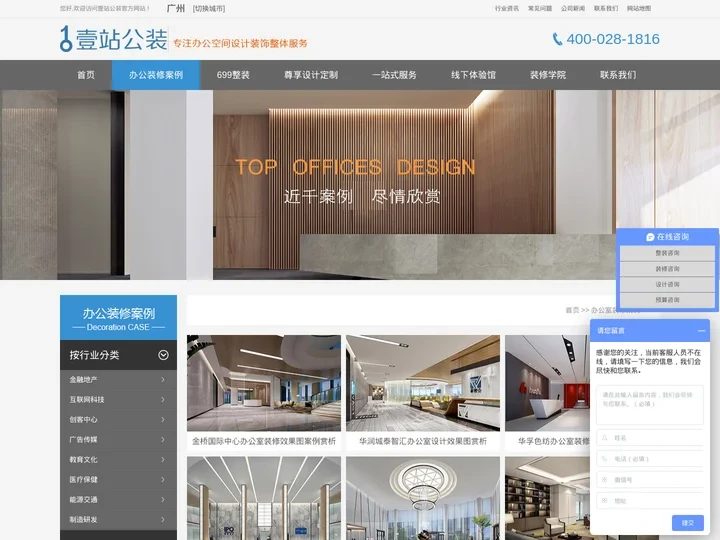Click the [切换城市] switch city link
Screen dimensions: 720x540
(209, 8)
